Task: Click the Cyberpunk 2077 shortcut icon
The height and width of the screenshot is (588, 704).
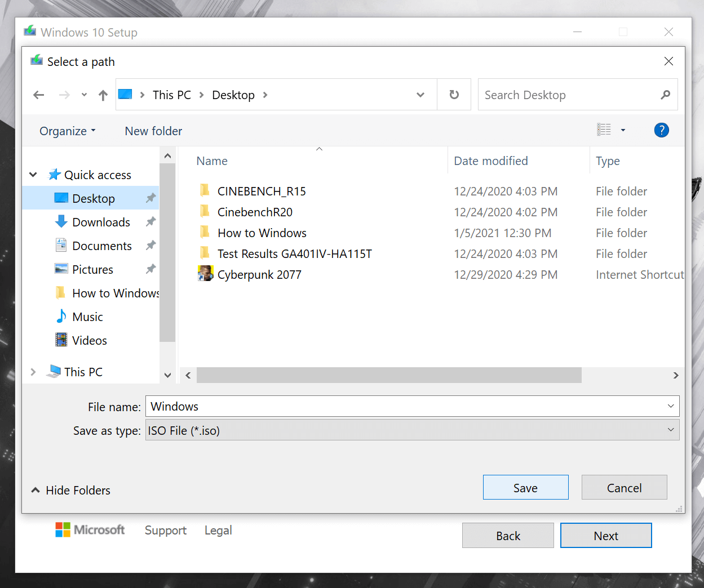Action: click(x=205, y=274)
